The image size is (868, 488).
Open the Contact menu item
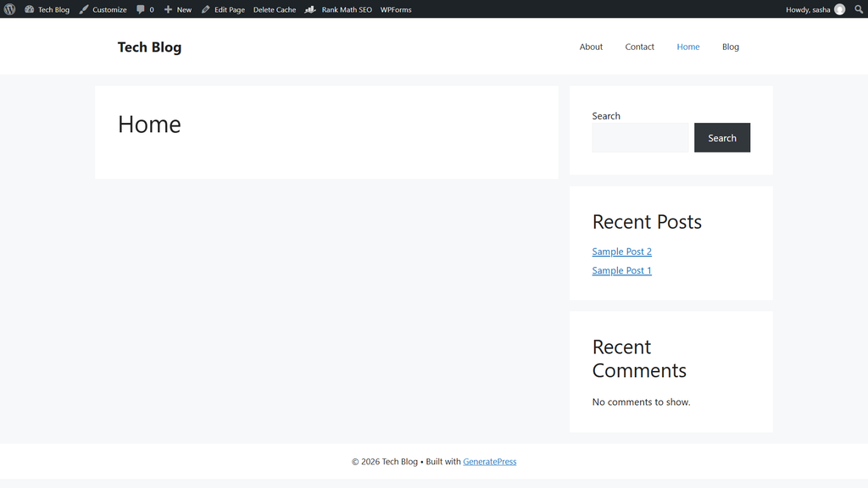coord(639,47)
